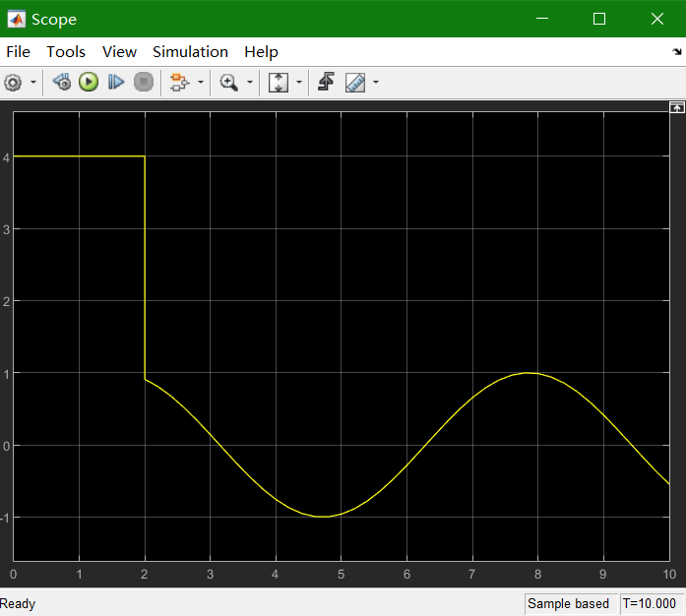Image resolution: width=686 pixels, height=616 pixels.
Task: Select the Zoom tool magnifier icon
Action: [228, 82]
